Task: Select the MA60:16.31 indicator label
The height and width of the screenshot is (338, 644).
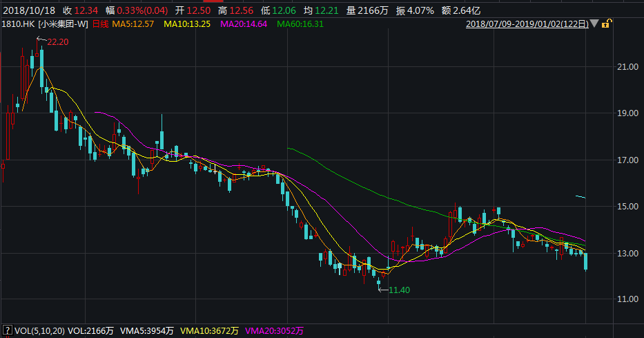Action: (x=300, y=24)
